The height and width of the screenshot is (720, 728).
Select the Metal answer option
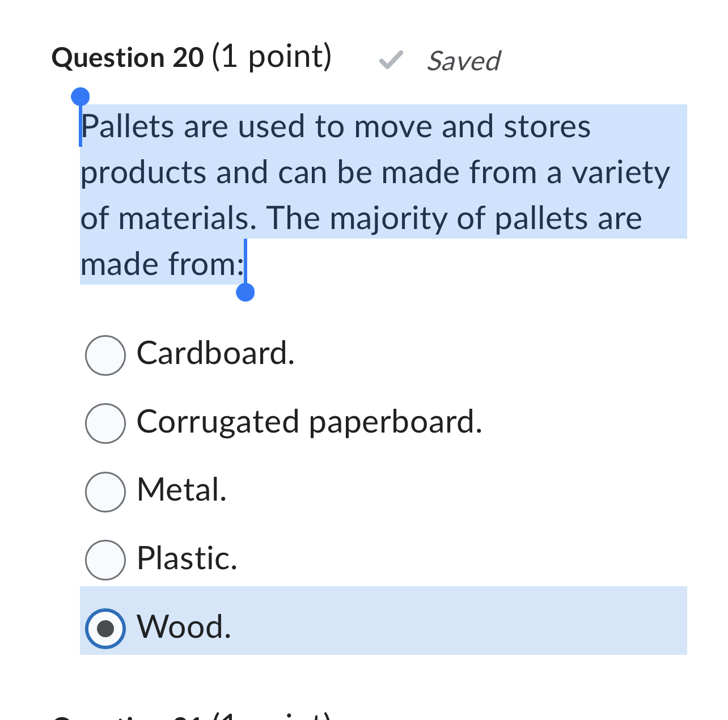(105, 492)
